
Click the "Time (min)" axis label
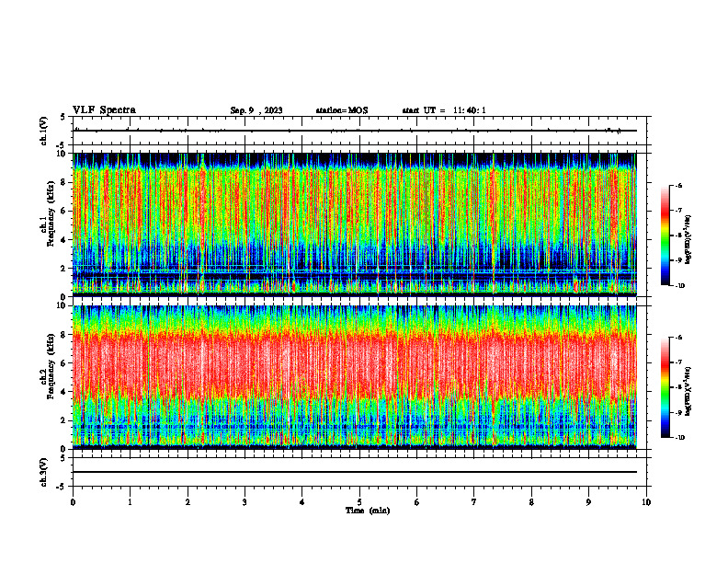click(368, 511)
